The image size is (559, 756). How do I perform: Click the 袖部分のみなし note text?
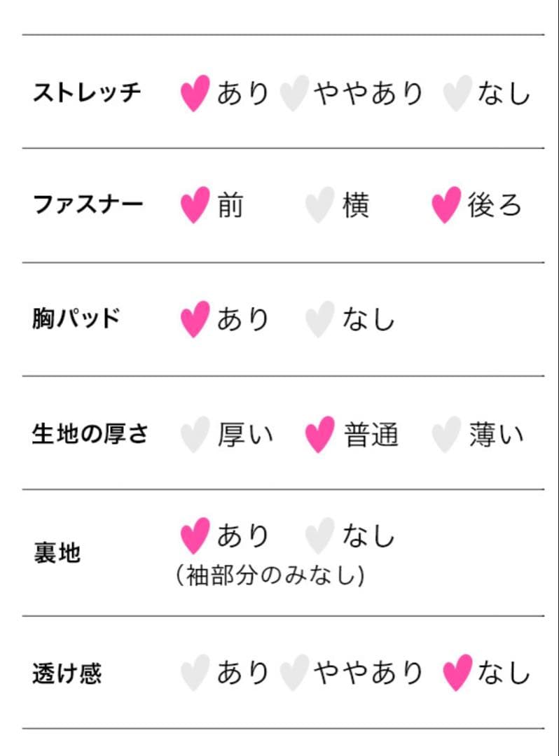tap(270, 575)
